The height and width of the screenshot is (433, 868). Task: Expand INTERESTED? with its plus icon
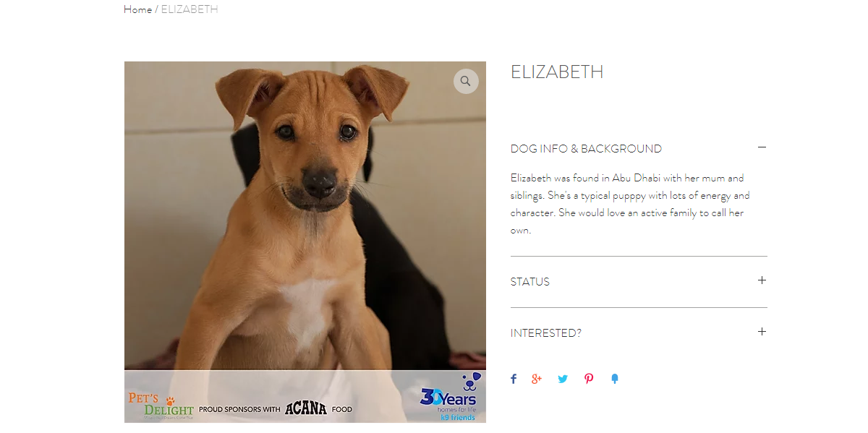pos(762,332)
